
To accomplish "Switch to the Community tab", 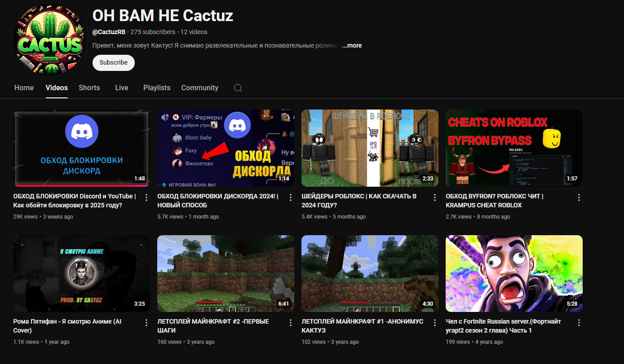I will point(200,88).
